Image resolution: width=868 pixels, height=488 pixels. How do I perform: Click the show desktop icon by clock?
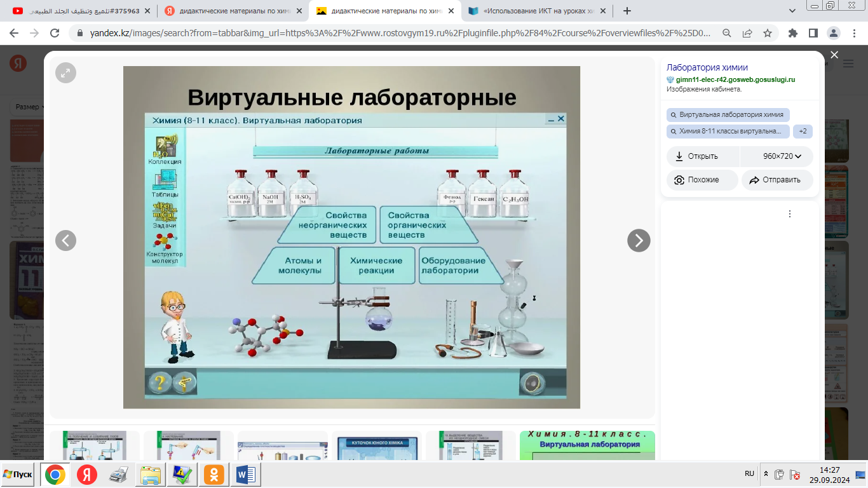861,475
